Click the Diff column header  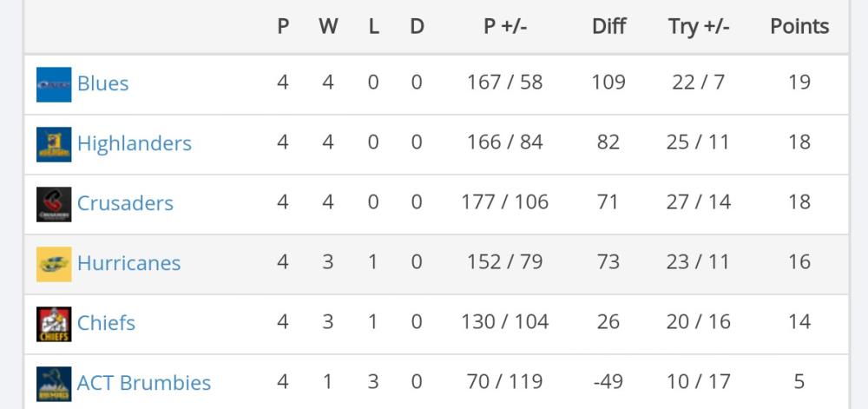click(x=608, y=26)
